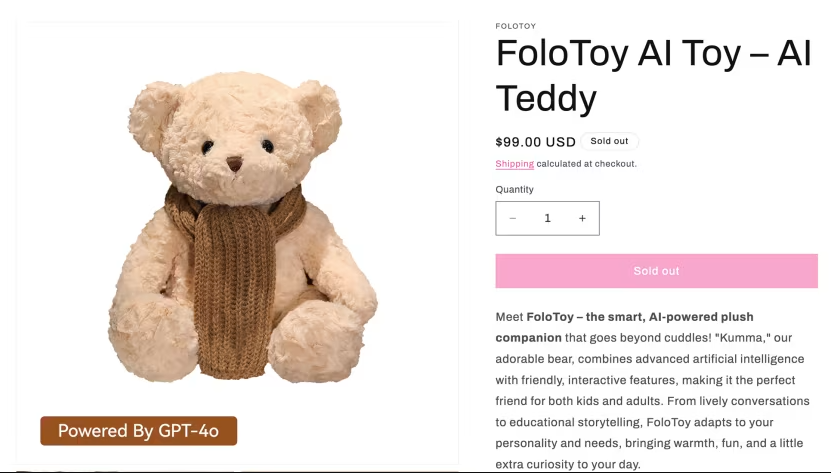The height and width of the screenshot is (473, 831).
Task: Click the word "Kumma" in the description
Action: [741, 338]
